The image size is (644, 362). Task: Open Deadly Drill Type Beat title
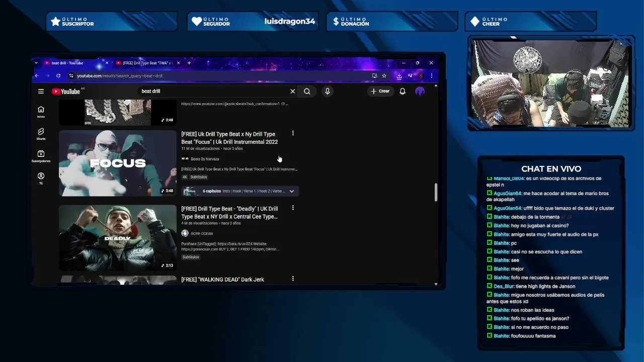pos(229,212)
